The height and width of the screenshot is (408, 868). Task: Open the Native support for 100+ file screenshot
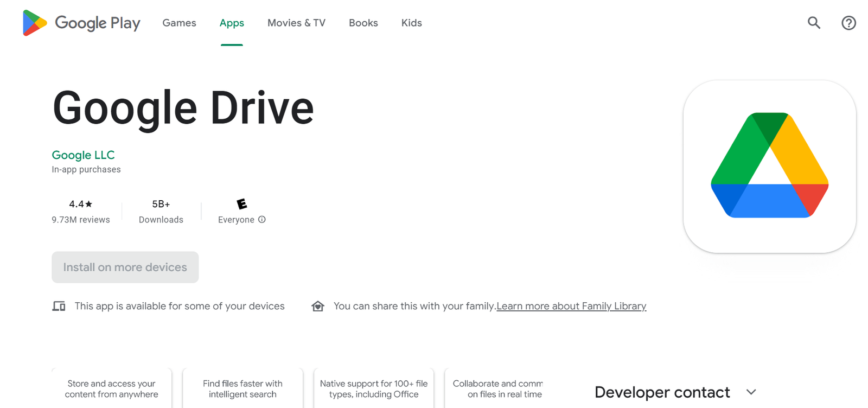click(374, 388)
